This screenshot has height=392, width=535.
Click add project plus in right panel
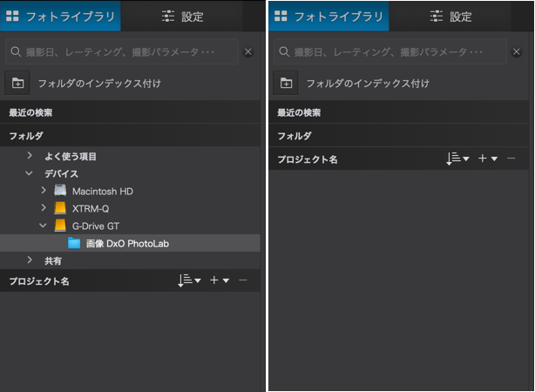point(483,159)
